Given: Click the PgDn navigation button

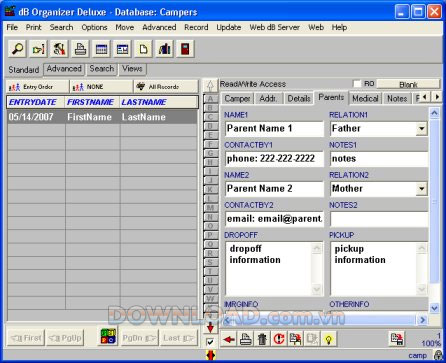Looking at the screenshot, I should pyautogui.click(x=139, y=338).
